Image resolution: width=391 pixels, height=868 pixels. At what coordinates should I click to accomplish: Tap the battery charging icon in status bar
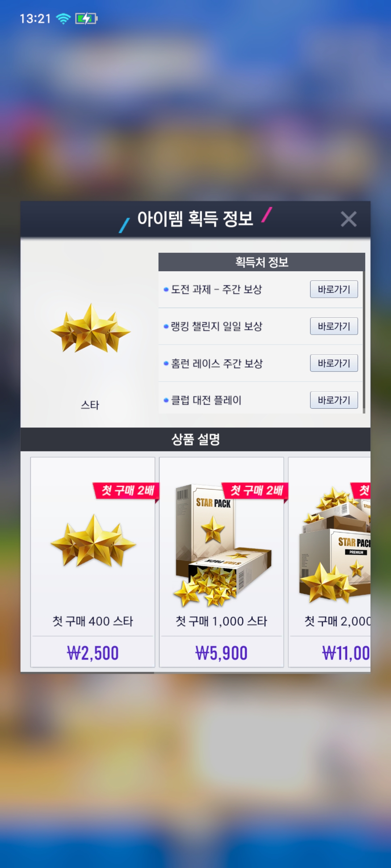pos(86,18)
